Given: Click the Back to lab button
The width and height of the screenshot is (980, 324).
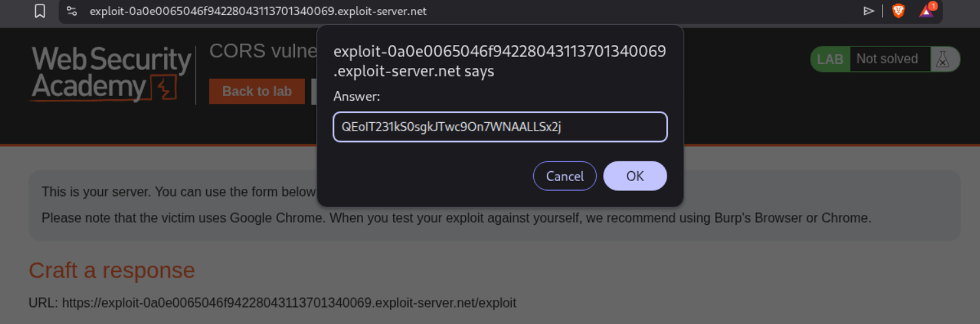Looking at the screenshot, I should 256,91.
